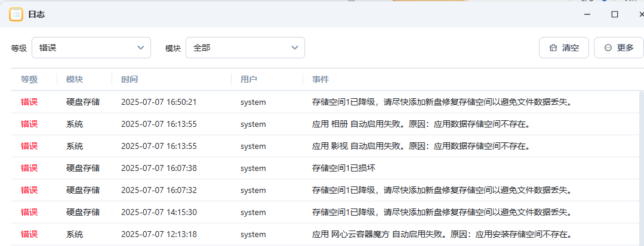Click the ellipsis icon on the 更多 button
This screenshot has height=246, width=644.
pos(608,48)
